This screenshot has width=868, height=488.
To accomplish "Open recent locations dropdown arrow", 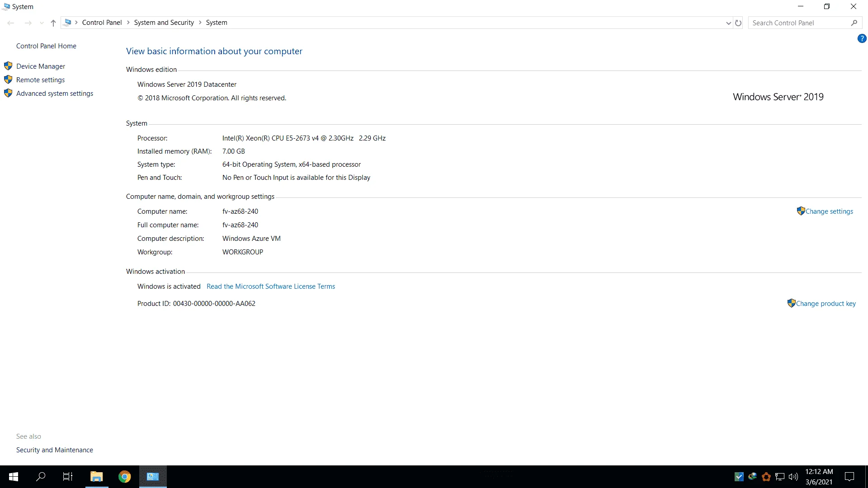I will coord(42,23).
